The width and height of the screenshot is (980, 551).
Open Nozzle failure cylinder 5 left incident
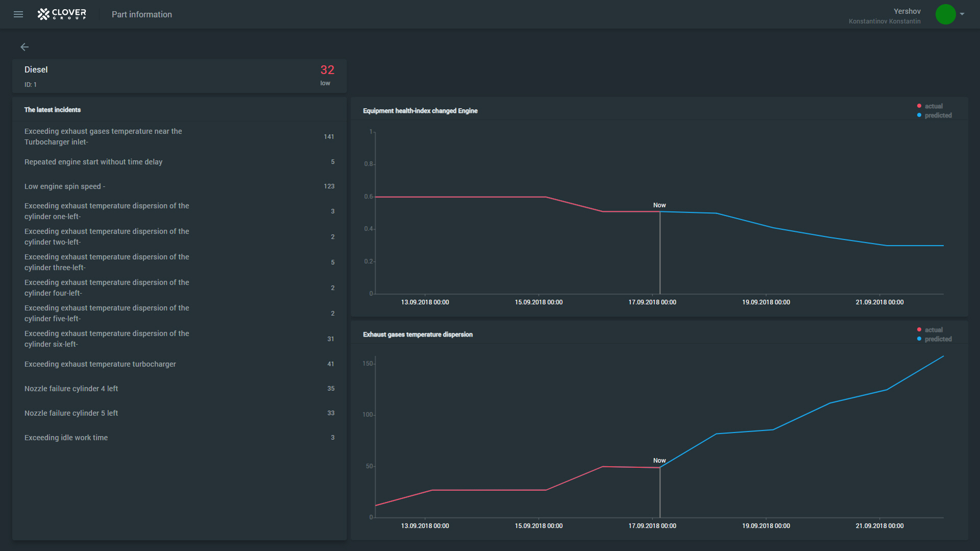click(x=71, y=413)
